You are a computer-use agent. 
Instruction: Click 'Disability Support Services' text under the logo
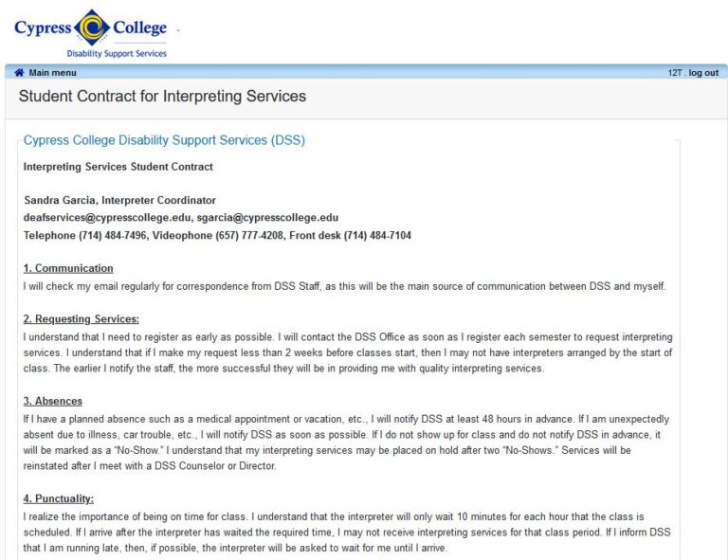tap(116, 54)
